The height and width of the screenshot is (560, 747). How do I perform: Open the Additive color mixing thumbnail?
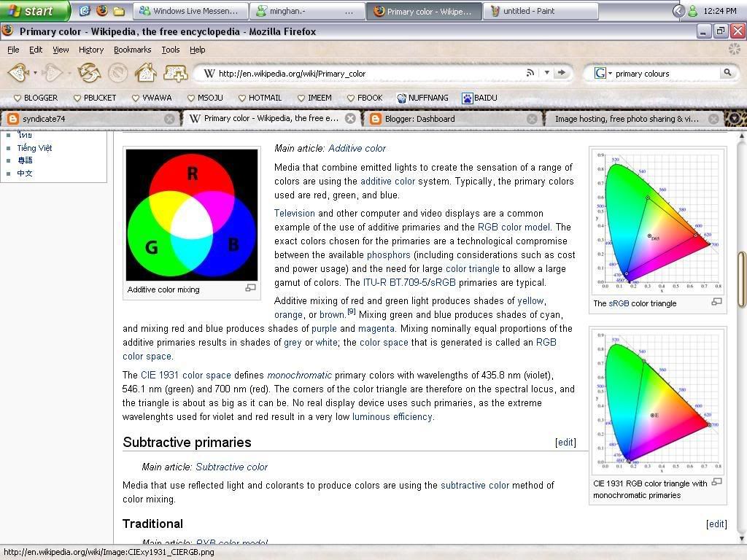click(x=192, y=215)
